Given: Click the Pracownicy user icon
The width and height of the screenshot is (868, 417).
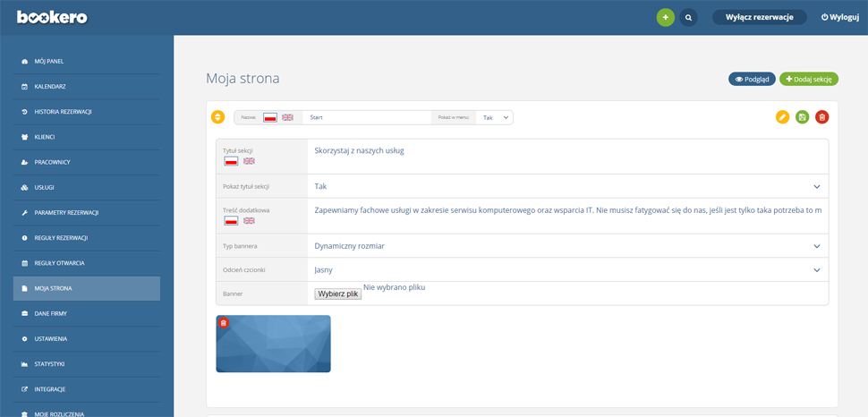Looking at the screenshot, I should (x=24, y=162).
